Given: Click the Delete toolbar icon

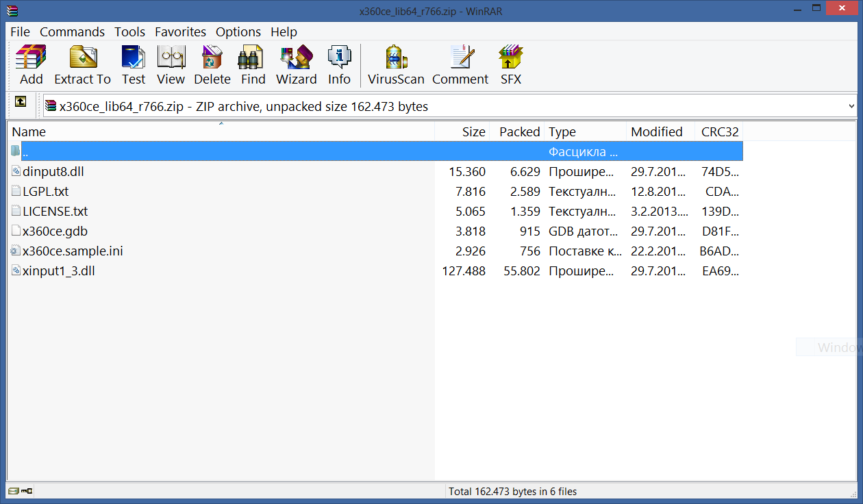Looking at the screenshot, I should (212, 66).
